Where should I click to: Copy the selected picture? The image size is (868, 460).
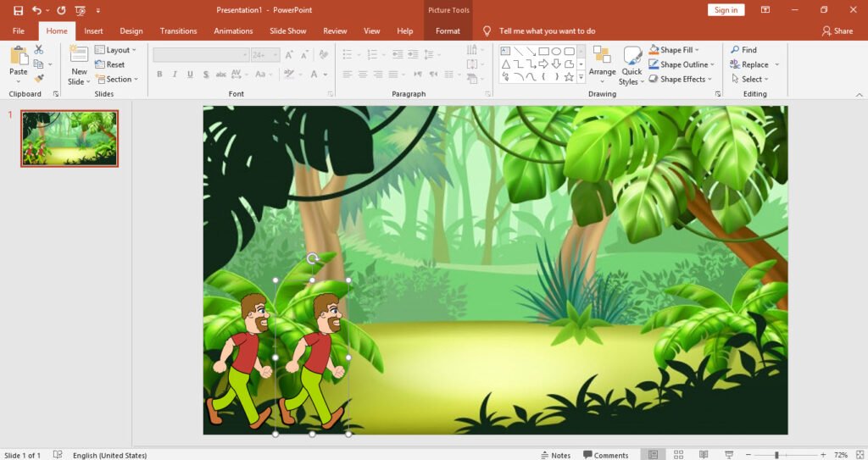click(x=38, y=64)
